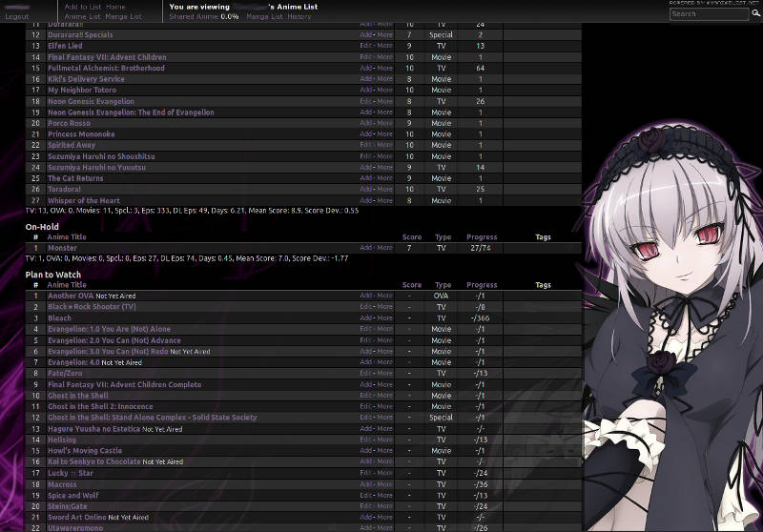763x532 pixels.
Task: Open Manga List next to History
Action: pos(264,16)
